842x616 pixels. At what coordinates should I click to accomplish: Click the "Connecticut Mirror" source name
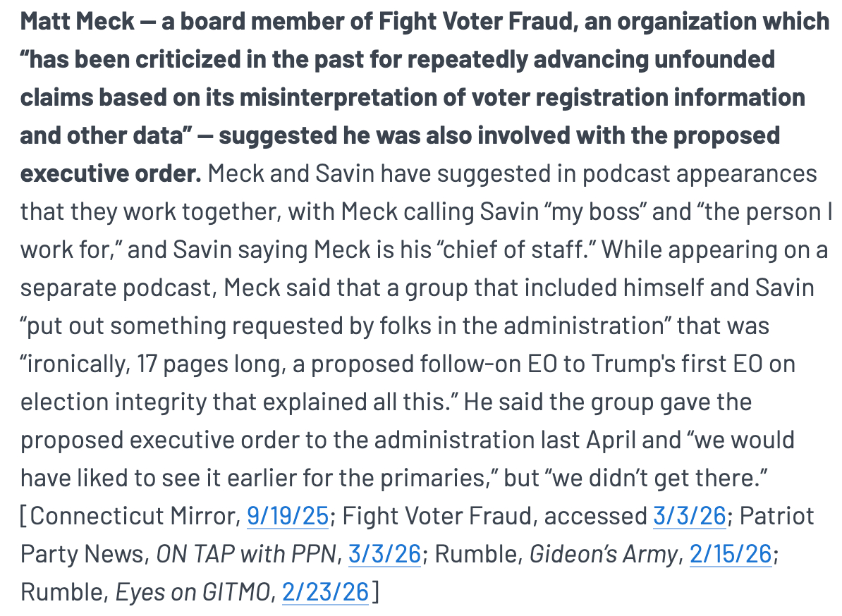[x=132, y=517]
